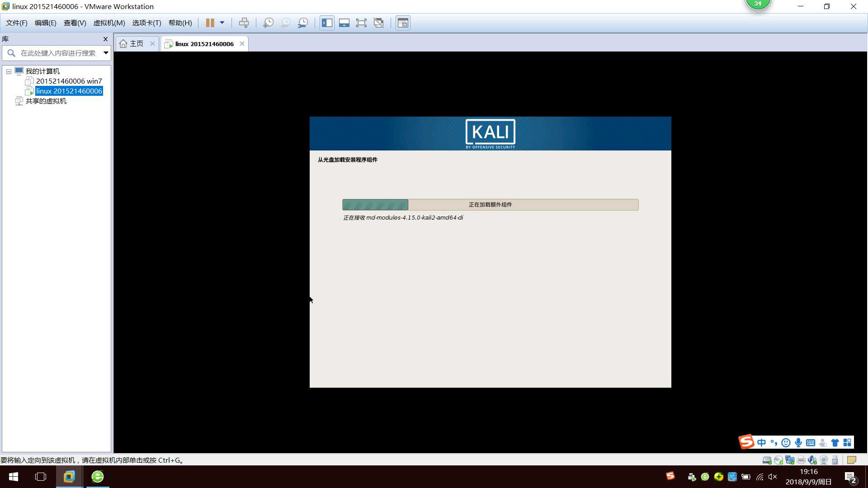The width and height of the screenshot is (868, 488).
Task: Click the Sogou input method S logo
Action: coord(746,442)
